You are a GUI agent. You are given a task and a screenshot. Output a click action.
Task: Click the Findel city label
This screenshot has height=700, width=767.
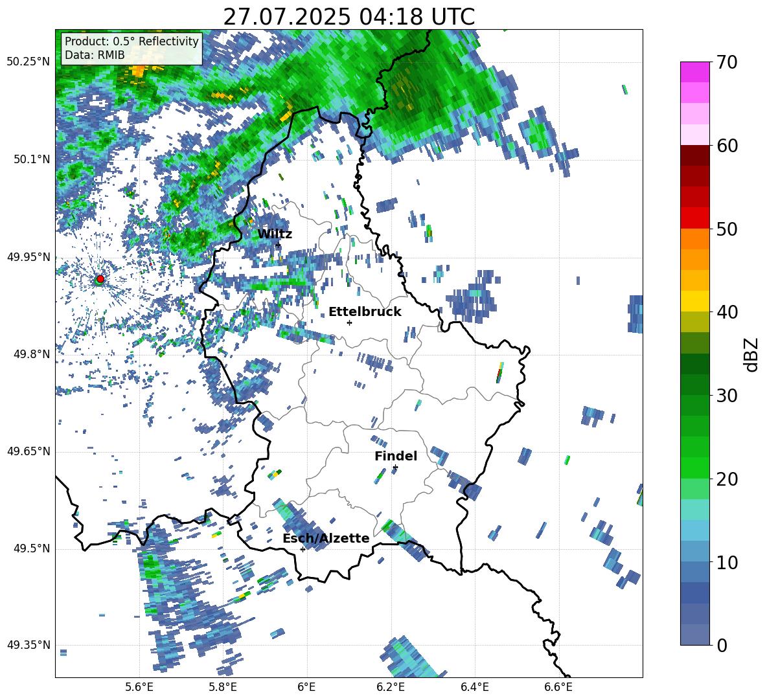tap(396, 456)
